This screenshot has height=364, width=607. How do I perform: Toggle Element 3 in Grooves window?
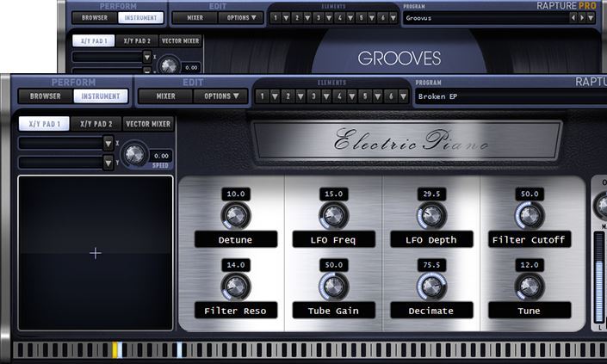(x=319, y=17)
